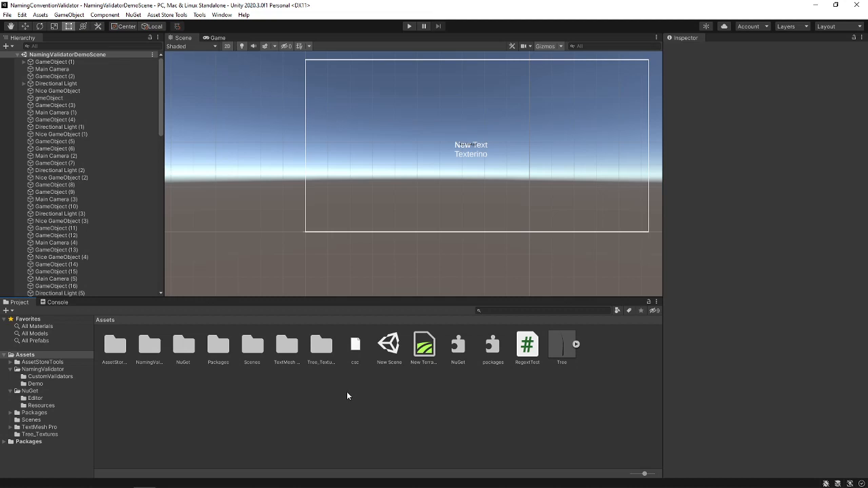Save search to Favorites star
This screenshot has width=868, height=488.
pos(641,310)
